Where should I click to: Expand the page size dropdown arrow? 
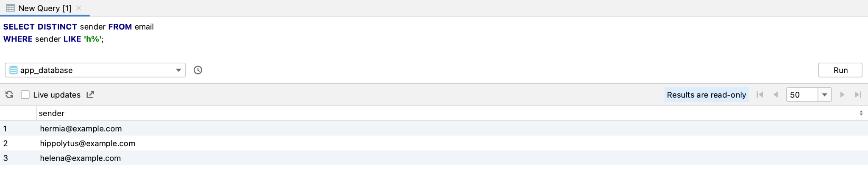click(x=824, y=95)
